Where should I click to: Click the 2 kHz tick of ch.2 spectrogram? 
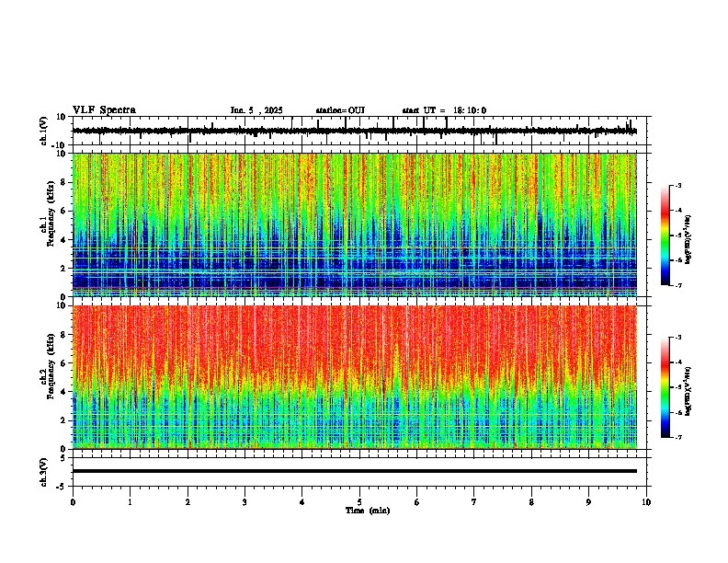click(63, 420)
